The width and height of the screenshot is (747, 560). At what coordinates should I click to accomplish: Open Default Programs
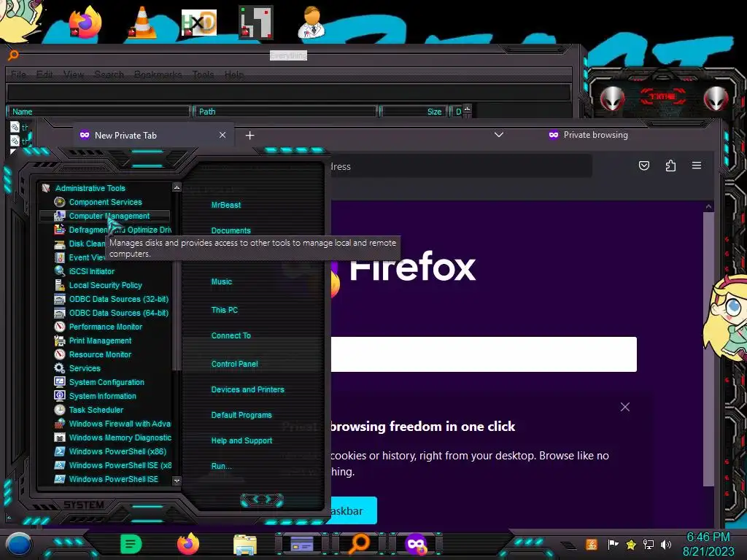(x=241, y=415)
